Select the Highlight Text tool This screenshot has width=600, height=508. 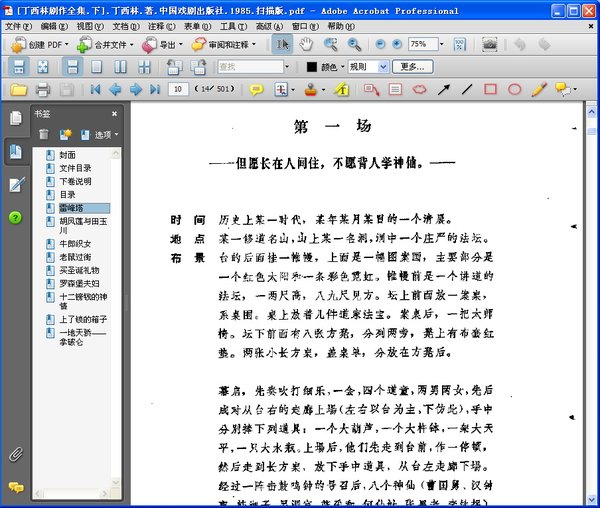[x=342, y=90]
